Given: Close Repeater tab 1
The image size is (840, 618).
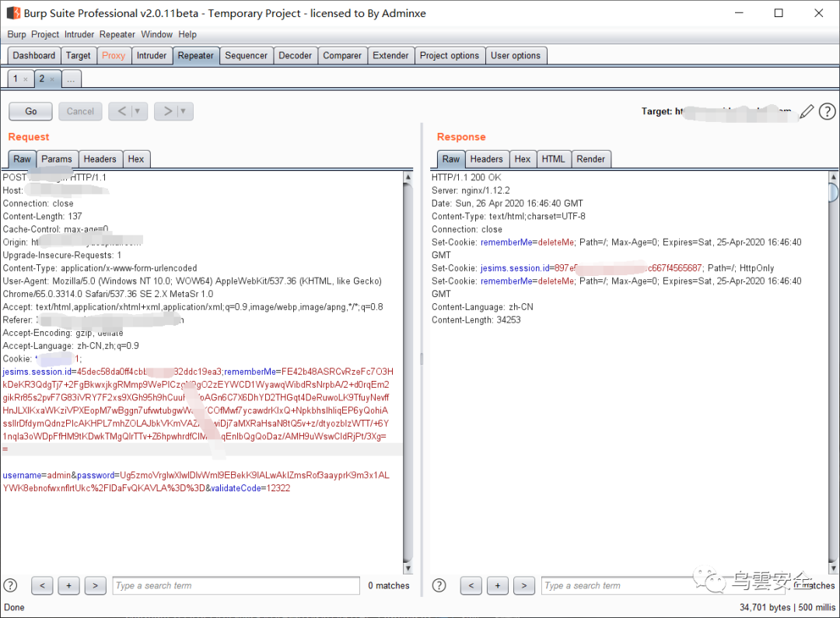Looking at the screenshot, I should (25, 79).
